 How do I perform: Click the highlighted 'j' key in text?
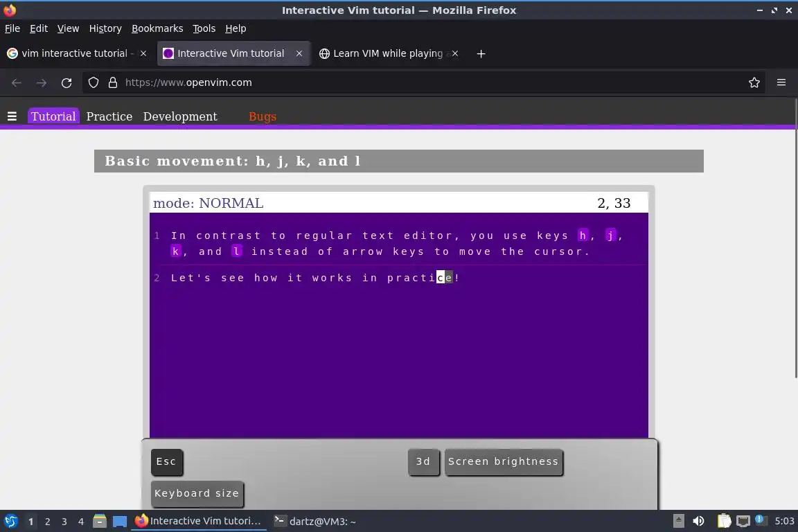point(610,236)
